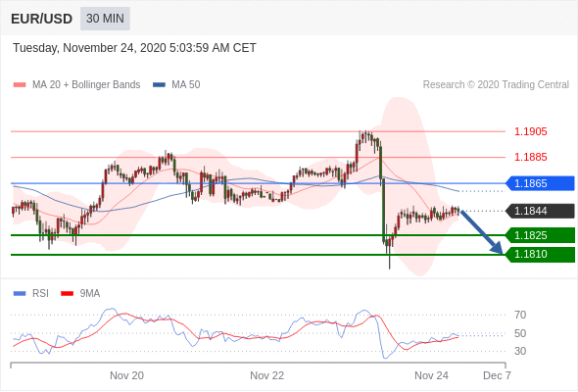Click the blue RSI legend swatch
The image size is (578, 392).
(20, 294)
